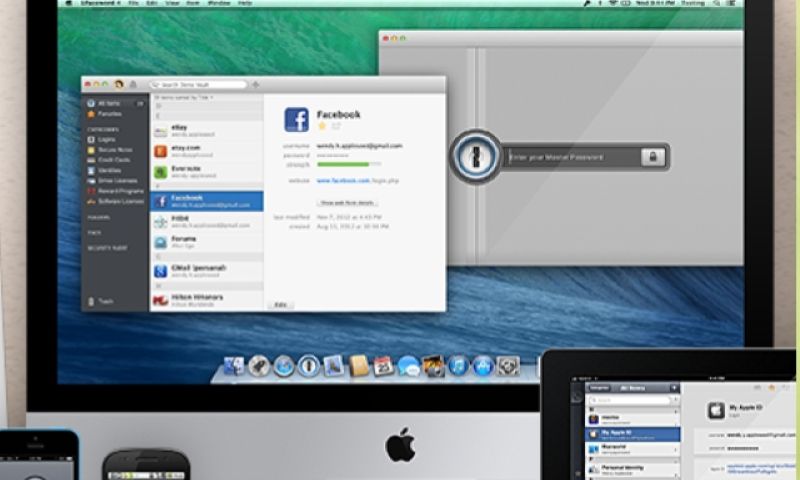The image size is (800, 480).
Task: Click Show web form details button
Action: (347, 203)
